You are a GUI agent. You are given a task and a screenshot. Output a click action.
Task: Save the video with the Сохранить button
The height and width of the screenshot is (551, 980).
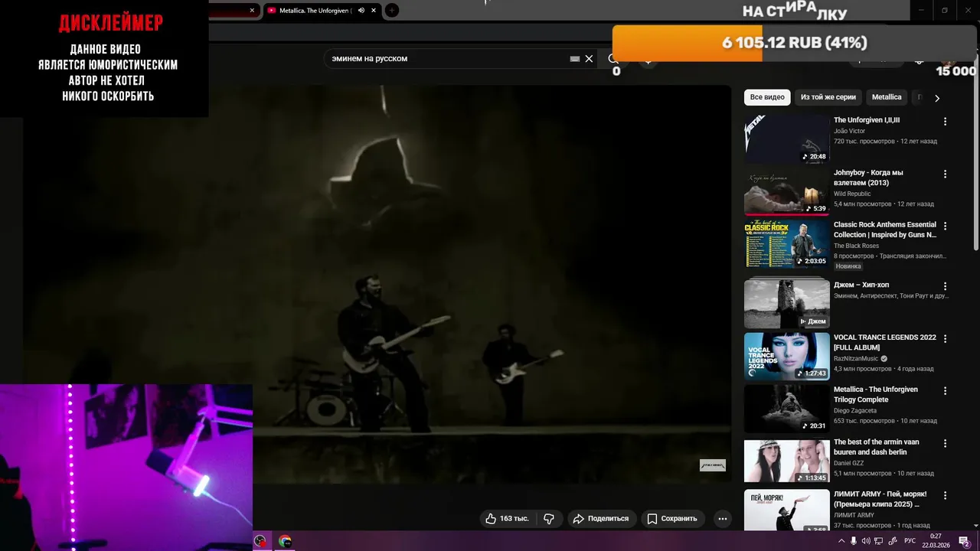(x=672, y=518)
